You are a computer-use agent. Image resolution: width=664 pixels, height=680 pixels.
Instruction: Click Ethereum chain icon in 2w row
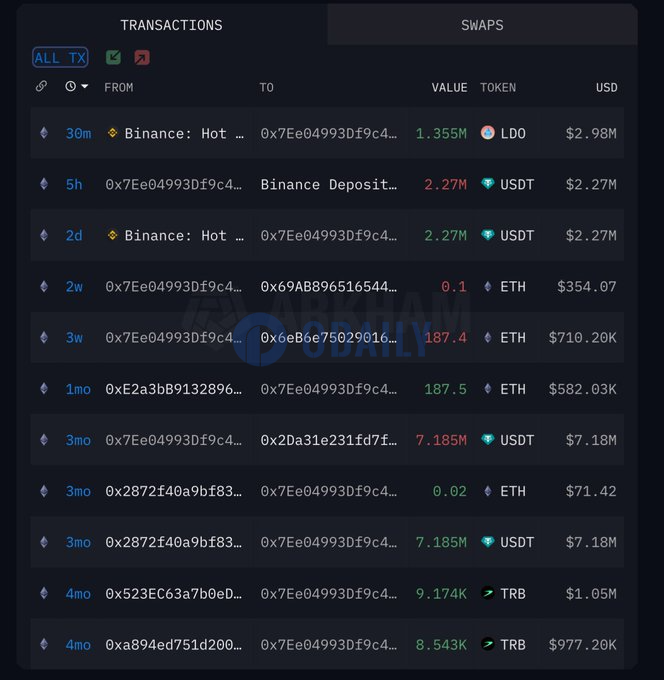(44, 286)
